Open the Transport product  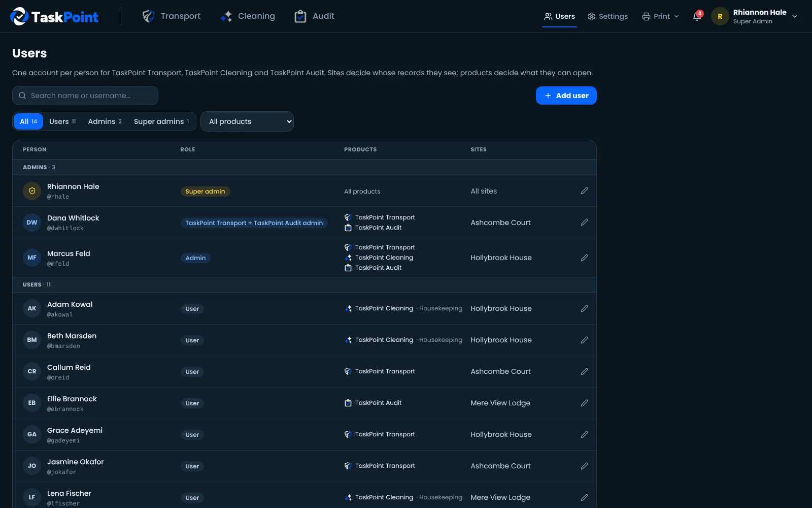click(x=172, y=16)
